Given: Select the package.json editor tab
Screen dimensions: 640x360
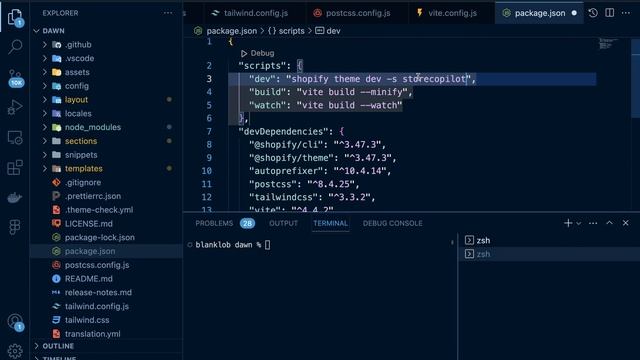Looking at the screenshot, I should tap(539, 13).
